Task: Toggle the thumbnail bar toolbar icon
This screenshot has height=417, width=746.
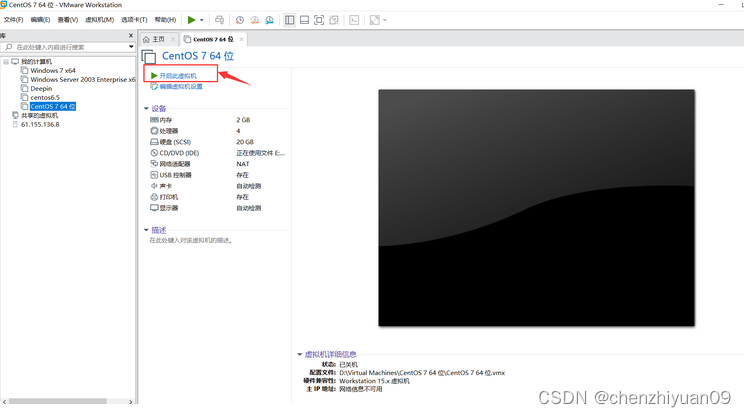Action: pos(304,20)
